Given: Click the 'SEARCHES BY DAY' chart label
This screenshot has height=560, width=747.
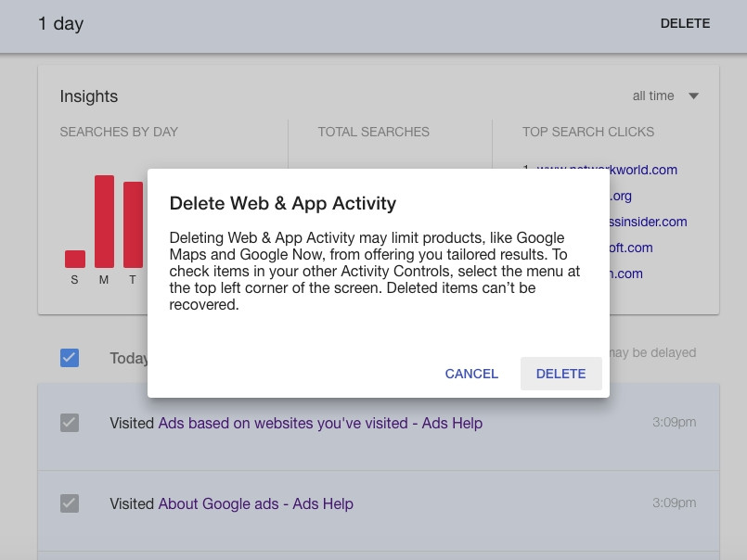Looking at the screenshot, I should tap(119, 132).
